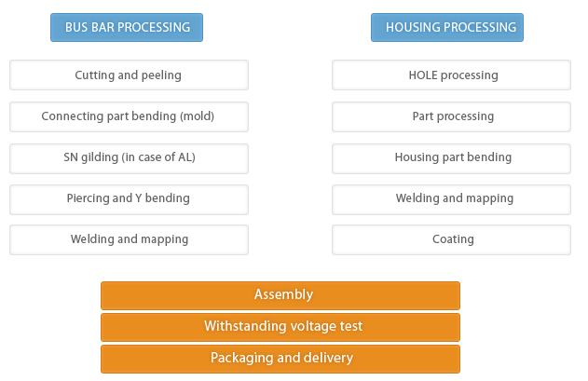The width and height of the screenshot is (588, 381).
Task: Click the HOUSING PROCESSING header
Action: [447, 27]
